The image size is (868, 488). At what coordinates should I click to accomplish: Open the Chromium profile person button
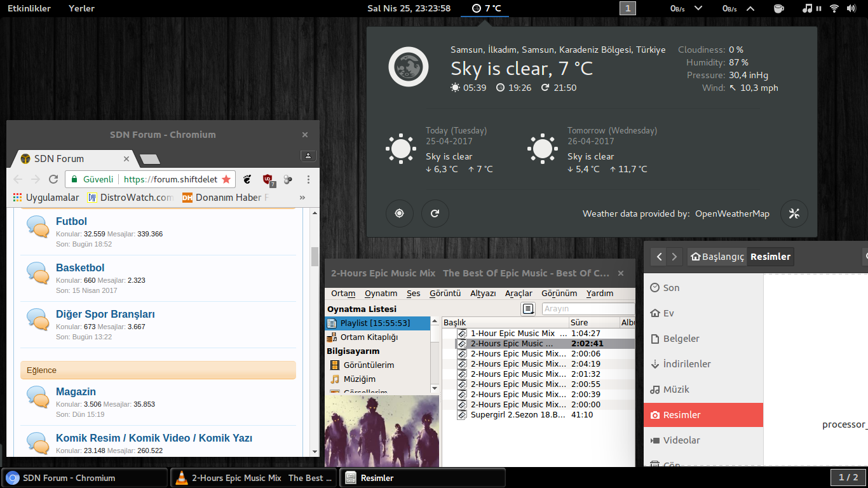(308, 156)
